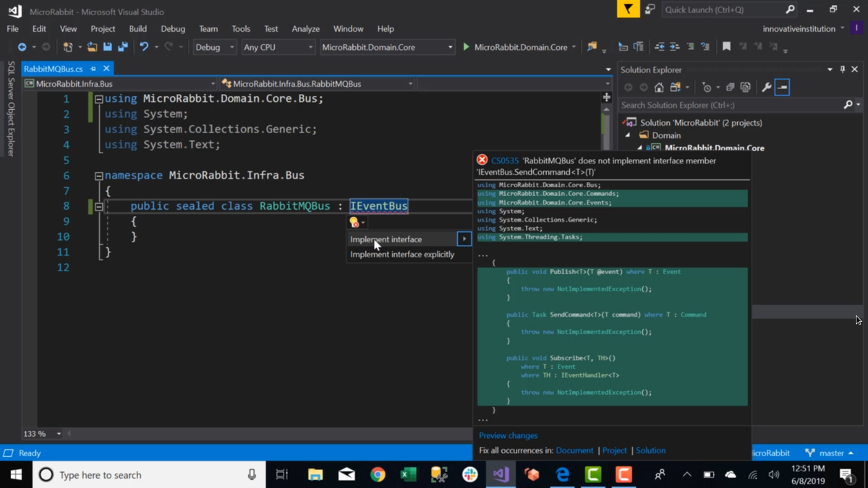
Task: Click the innovativeinstitution account name
Action: [x=799, y=29]
